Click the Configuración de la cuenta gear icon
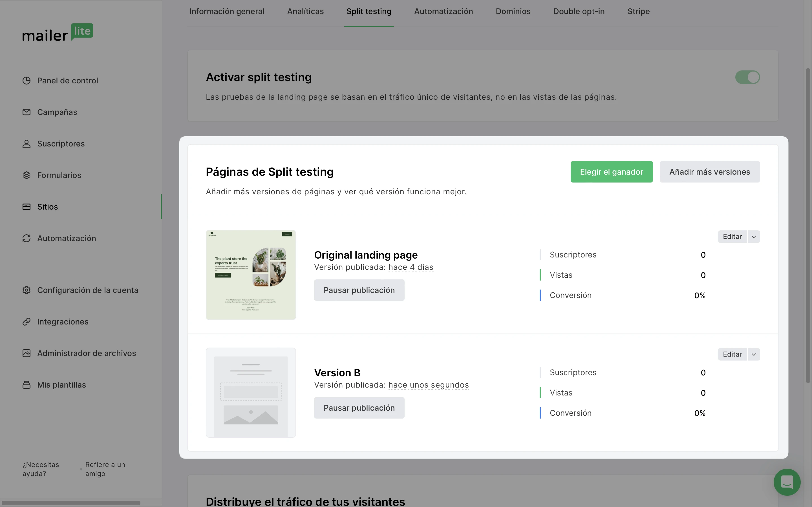The height and width of the screenshot is (507, 812). coord(27,290)
